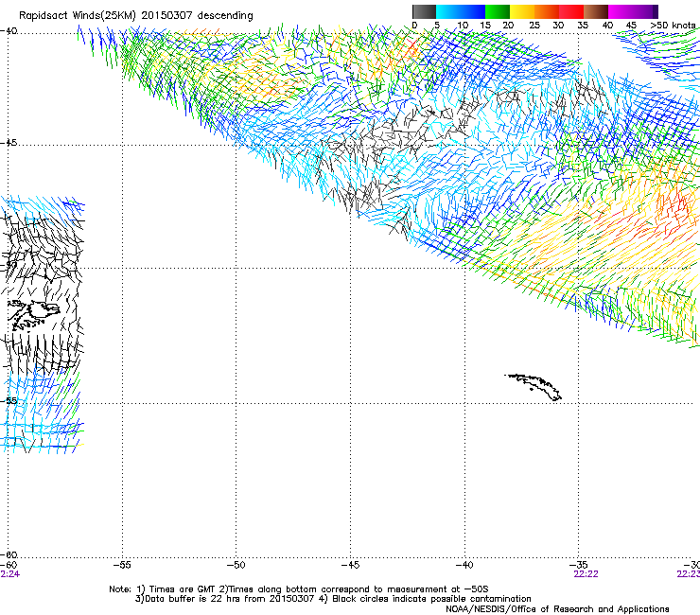Click the '-40' latitude label at top left

[9, 31]
